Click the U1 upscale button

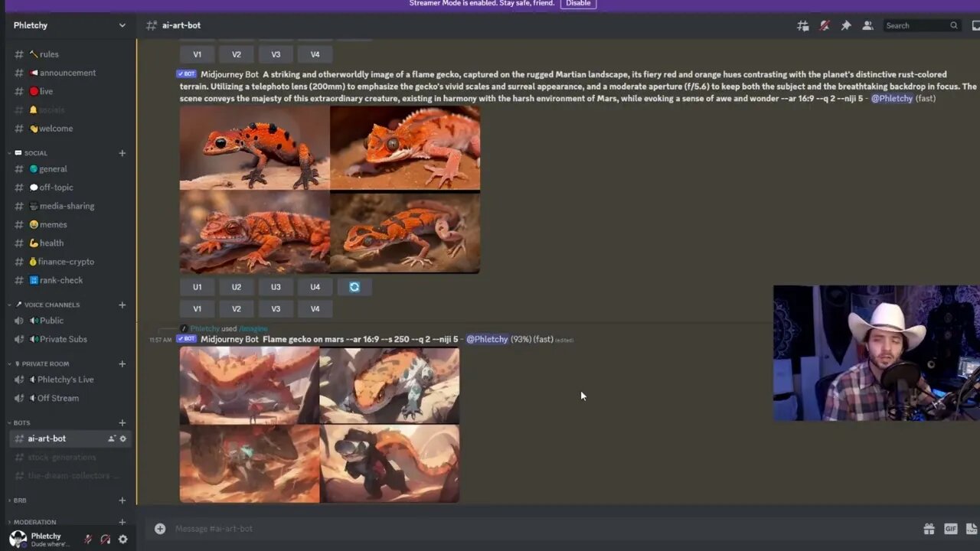coord(197,287)
